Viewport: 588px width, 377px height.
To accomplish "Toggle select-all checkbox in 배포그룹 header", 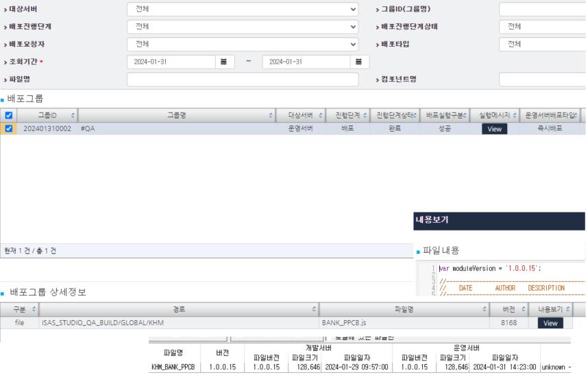I will pos(9,116).
